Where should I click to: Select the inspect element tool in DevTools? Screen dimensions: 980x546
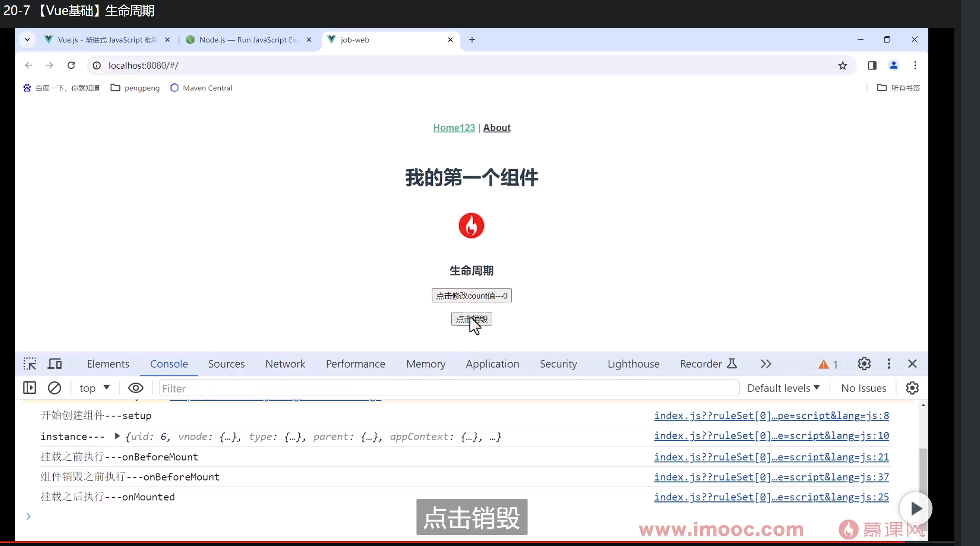click(x=30, y=364)
